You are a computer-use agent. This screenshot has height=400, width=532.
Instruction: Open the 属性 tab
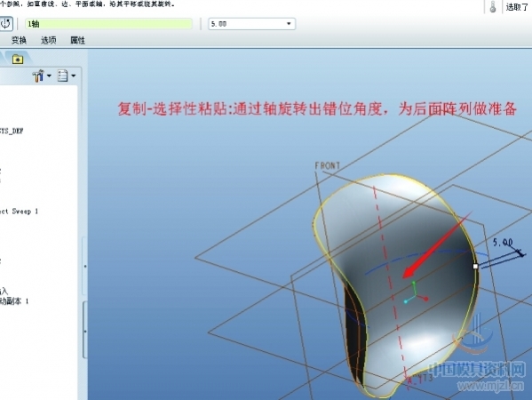pos(77,40)
